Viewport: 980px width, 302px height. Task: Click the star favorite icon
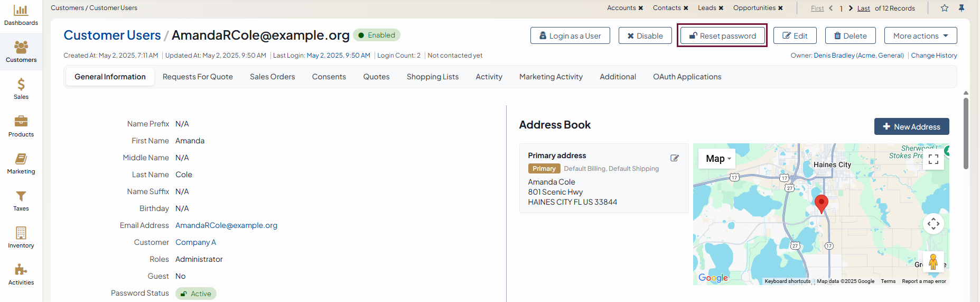pyautogui.click(x=945, y=8)
